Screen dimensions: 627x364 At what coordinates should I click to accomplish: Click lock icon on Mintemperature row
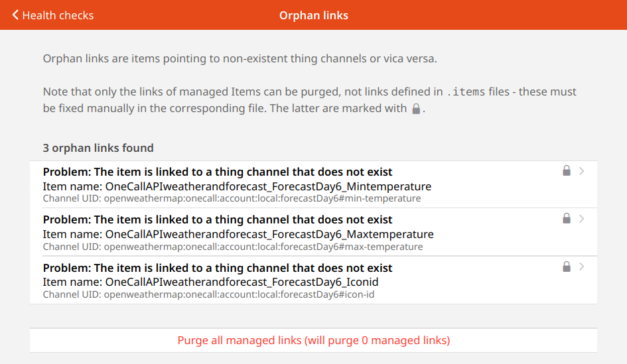click(x=566, y=171)
